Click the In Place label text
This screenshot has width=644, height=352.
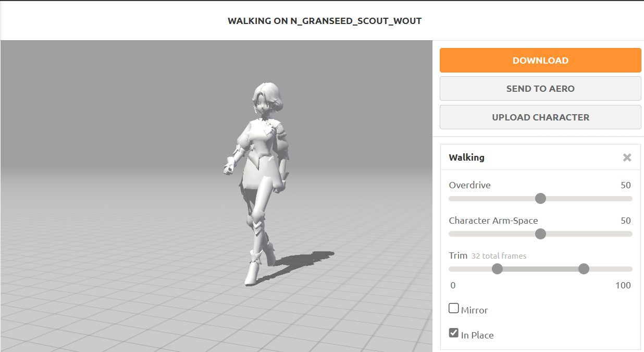[477, 335]
